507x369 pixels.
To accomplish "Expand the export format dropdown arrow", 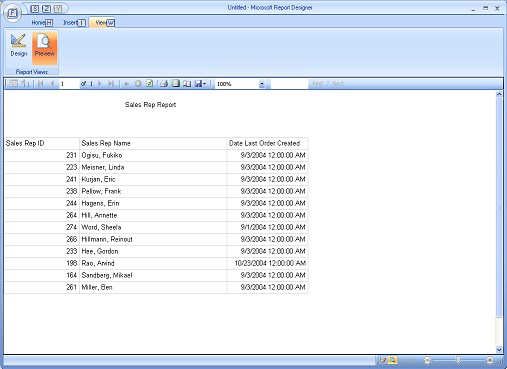I will coord(204,84).
